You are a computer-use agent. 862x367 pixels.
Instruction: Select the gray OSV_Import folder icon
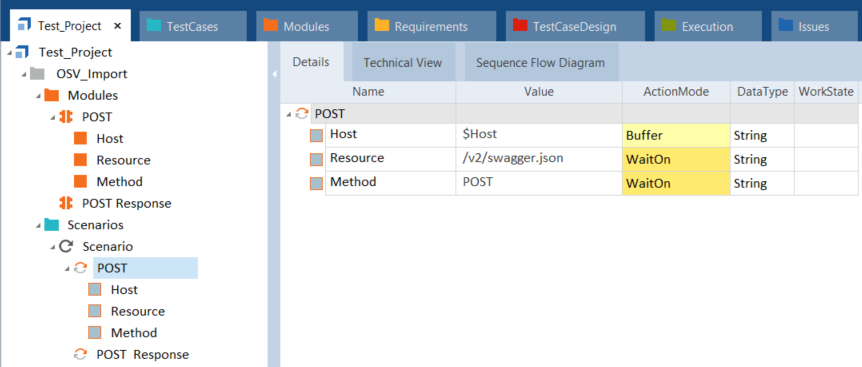tap(37, 74)
